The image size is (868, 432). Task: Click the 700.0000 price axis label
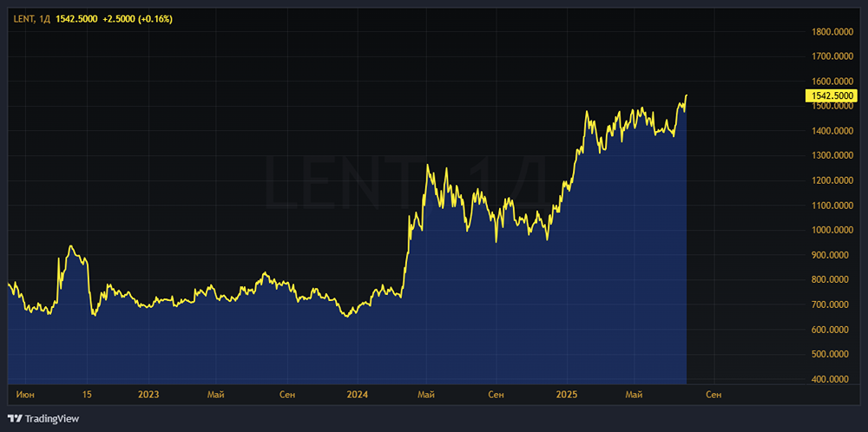point(832,304)
